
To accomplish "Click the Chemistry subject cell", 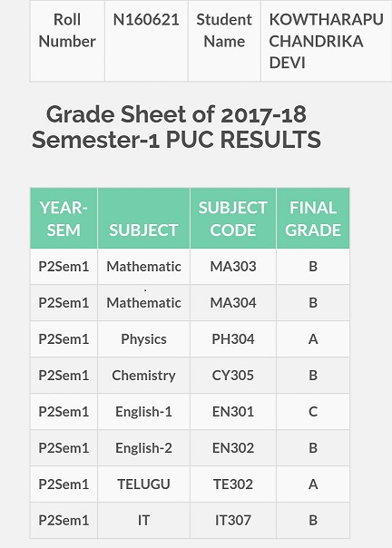I will point(143,376).
